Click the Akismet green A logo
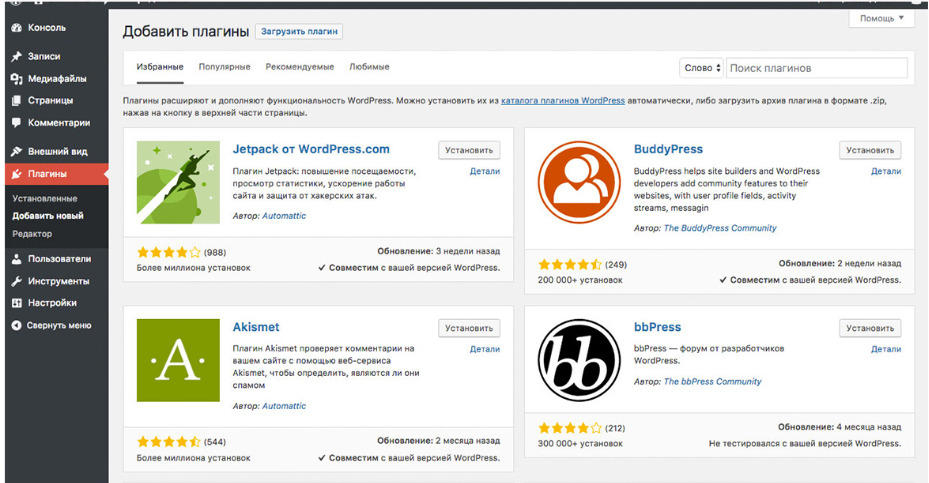The width and height of the screenshot is (929, 483). point(178,360)
